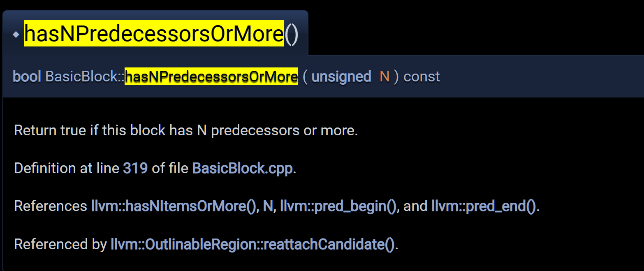
Task: Click the unsigned parameter type keyword
Action: [x=341, y=76]
